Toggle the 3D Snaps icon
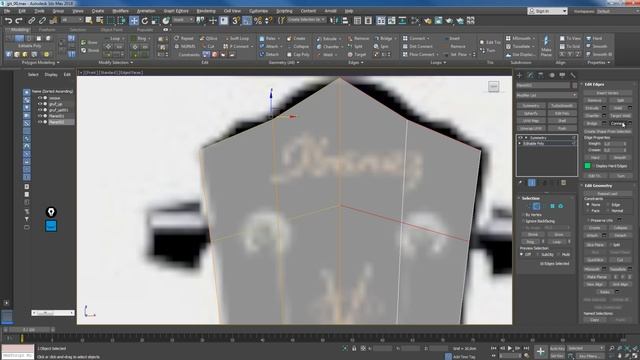This screenshot has height=360, width=640. [x=236, y=20]
